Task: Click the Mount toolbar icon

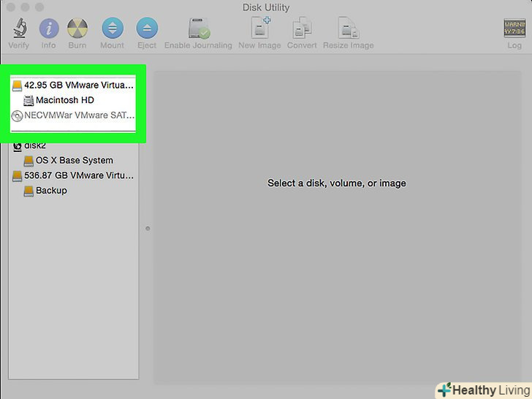Action: pos(113,28)
